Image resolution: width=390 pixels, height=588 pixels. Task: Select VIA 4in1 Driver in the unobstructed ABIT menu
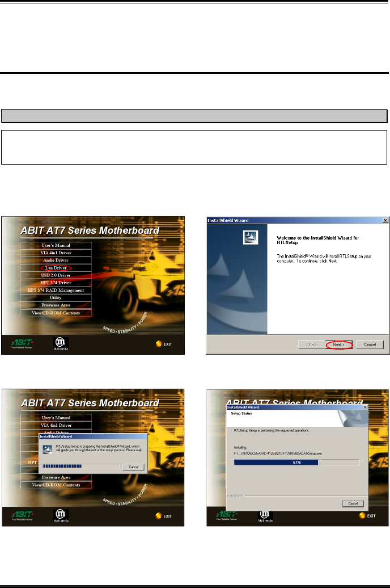(56, 253)
